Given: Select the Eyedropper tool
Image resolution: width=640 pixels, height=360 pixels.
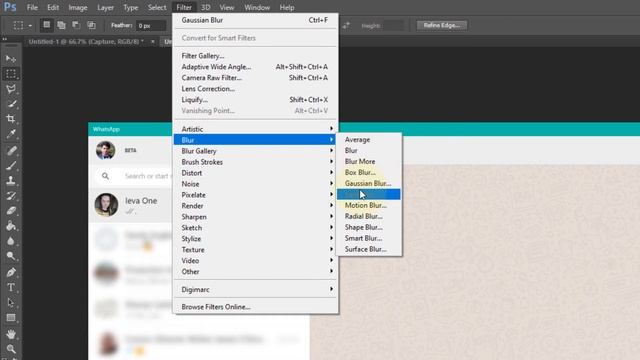Looking at the screenshot, I should pyautogui.click(x=11, y=134).
